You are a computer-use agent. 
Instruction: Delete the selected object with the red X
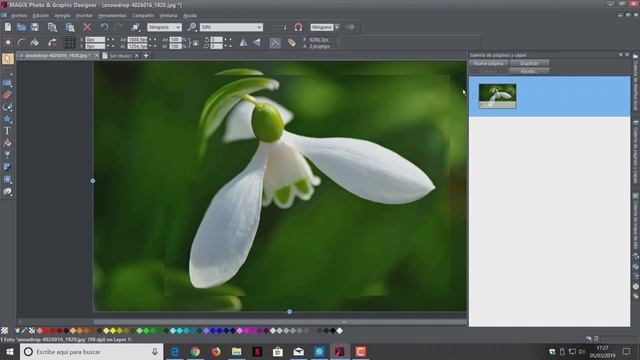click(x=87, y=27)
